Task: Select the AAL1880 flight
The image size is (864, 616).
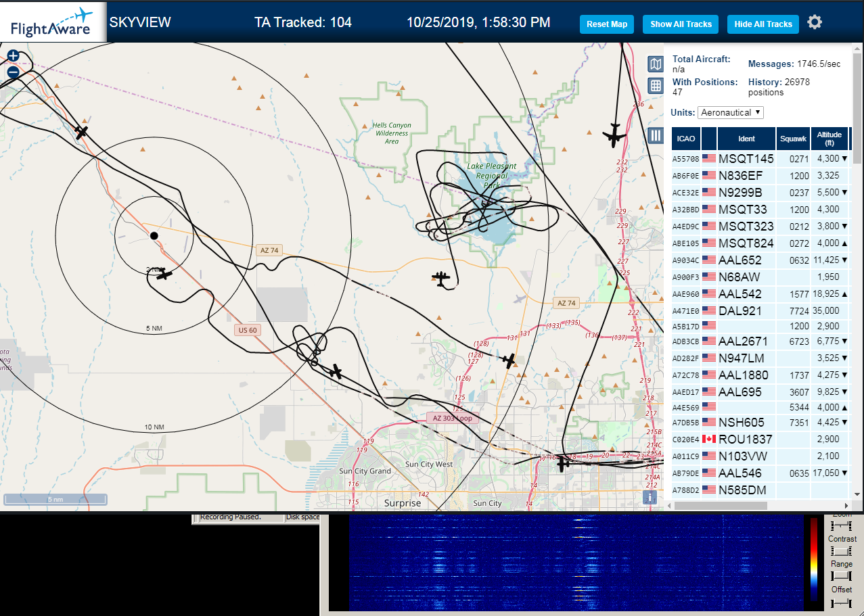Action: click(760, 375)
